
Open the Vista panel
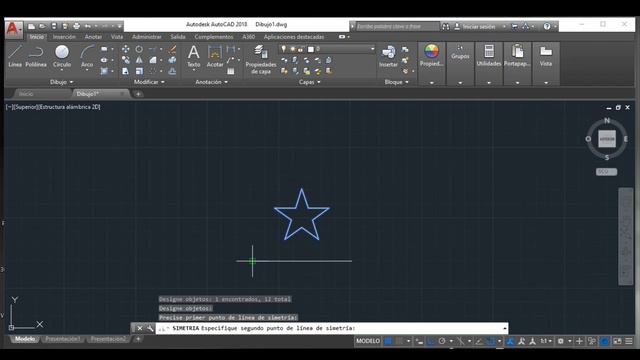pyautogui.click(x=546, y=55)
